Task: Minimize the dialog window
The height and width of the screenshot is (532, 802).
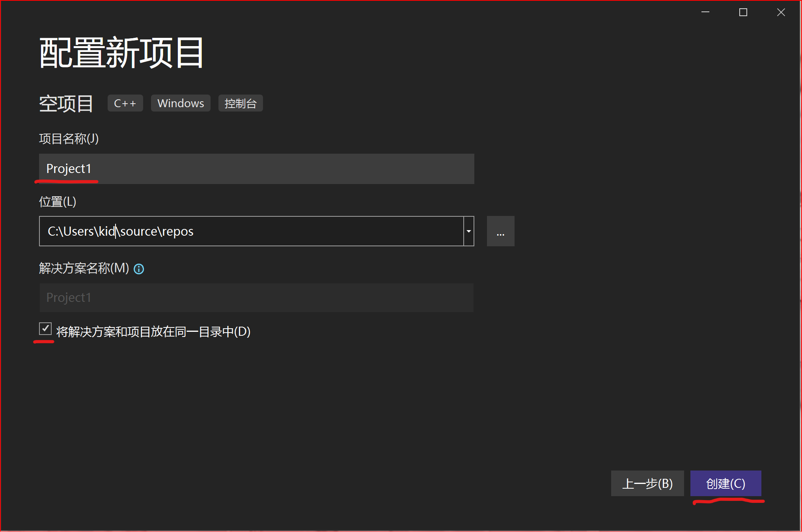Action: [x=705, y=13]
